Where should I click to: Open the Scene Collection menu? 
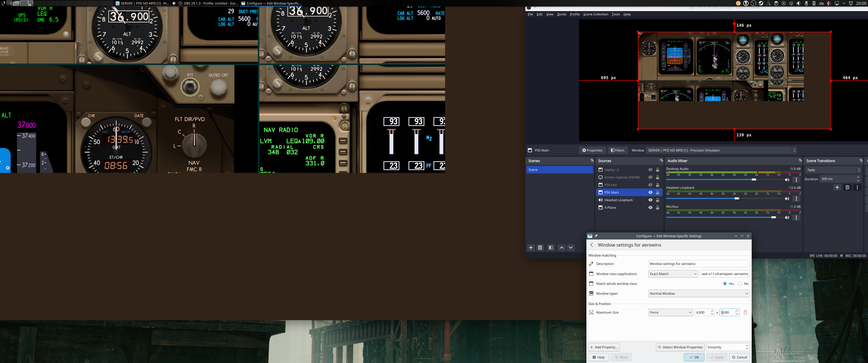pos(595,14)
